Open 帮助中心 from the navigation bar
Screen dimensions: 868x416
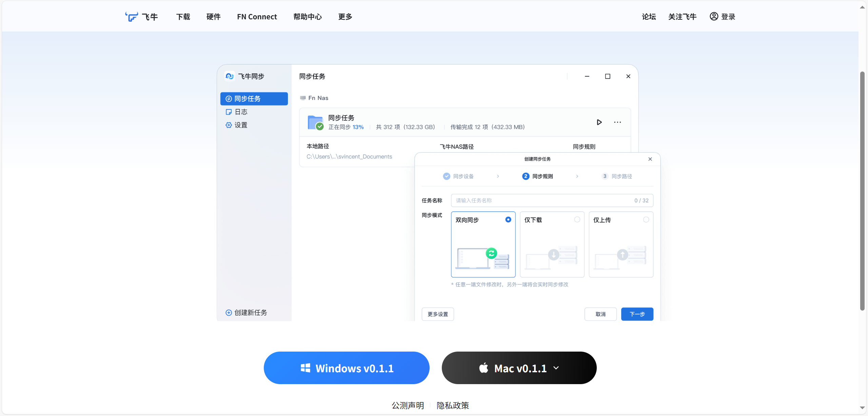click(x=308, y=17)
